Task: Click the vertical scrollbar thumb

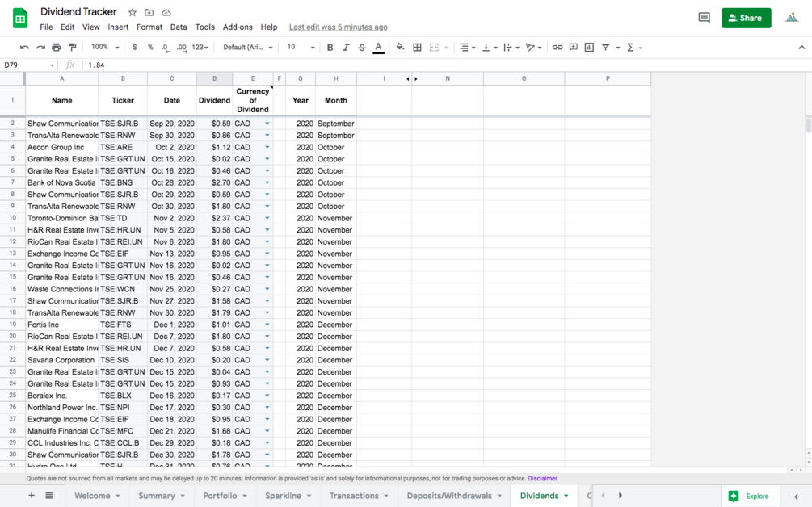Action: 809,126
